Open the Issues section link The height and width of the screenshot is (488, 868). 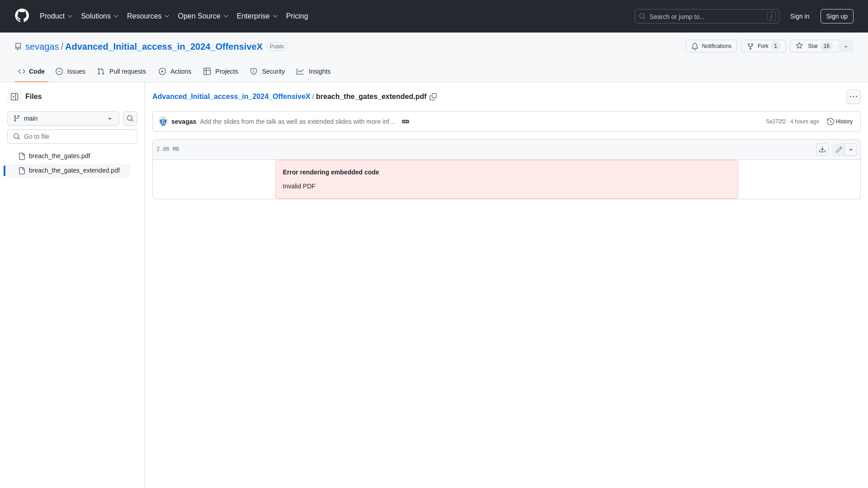pos(71,71)
